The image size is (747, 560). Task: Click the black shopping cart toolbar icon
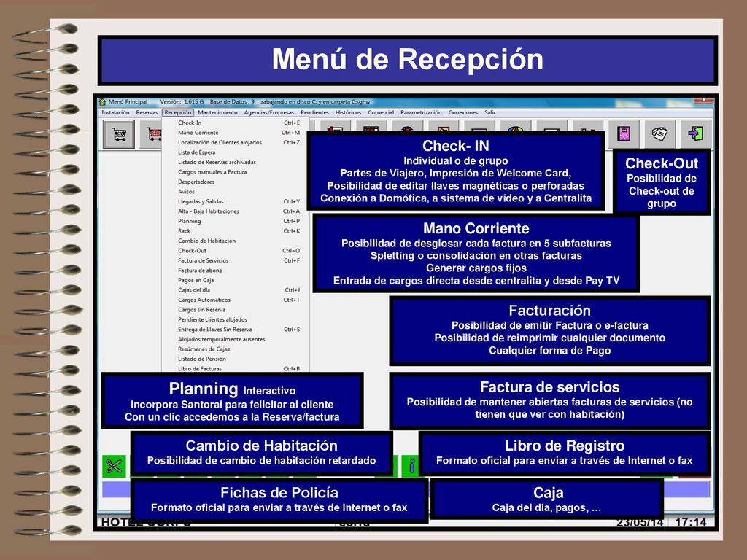tap(119, 134)
